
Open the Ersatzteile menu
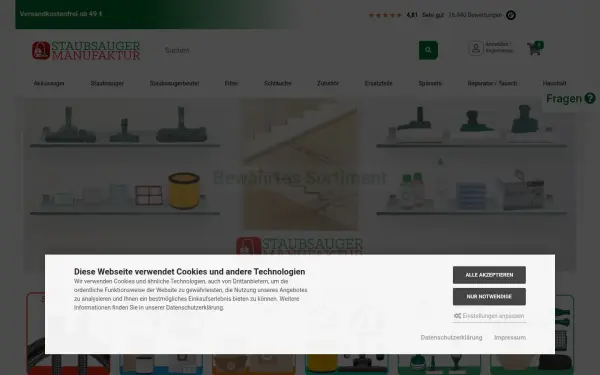point(378,83)
